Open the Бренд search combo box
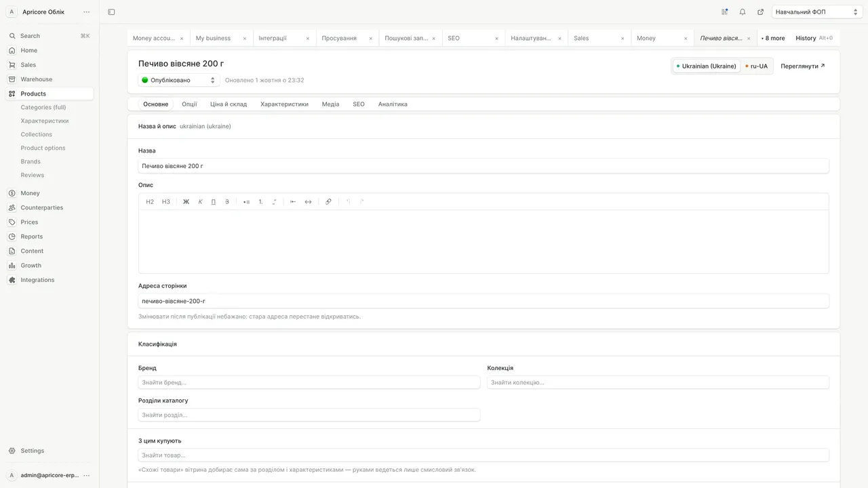 pyautogui.click(x=309, y=382)
